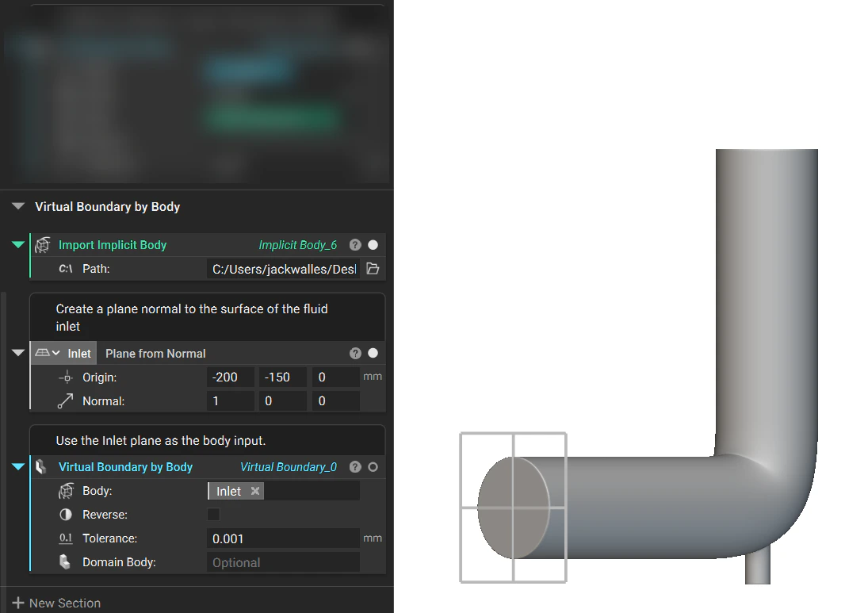The image size is (868, 613).
Task: Open the Inlet plane type dropdown
Action: [55, 353]
